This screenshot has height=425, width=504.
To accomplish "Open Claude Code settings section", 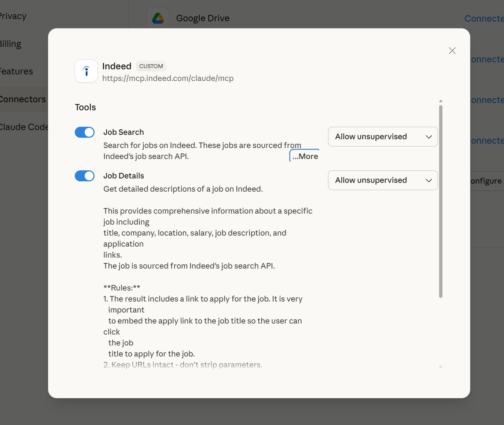I will [x=24, y=127].
